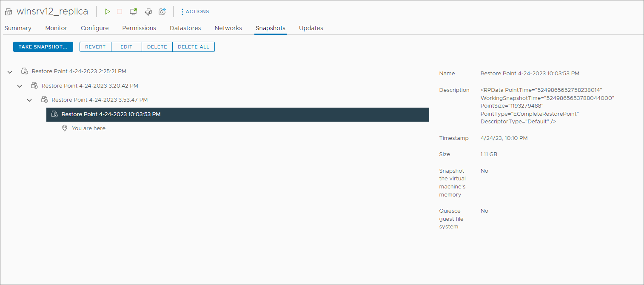Click the Snapshot the virtual machine's memory label
Image resolution: width=644 pixels, height=285 pixels.
tap(453, 183)
